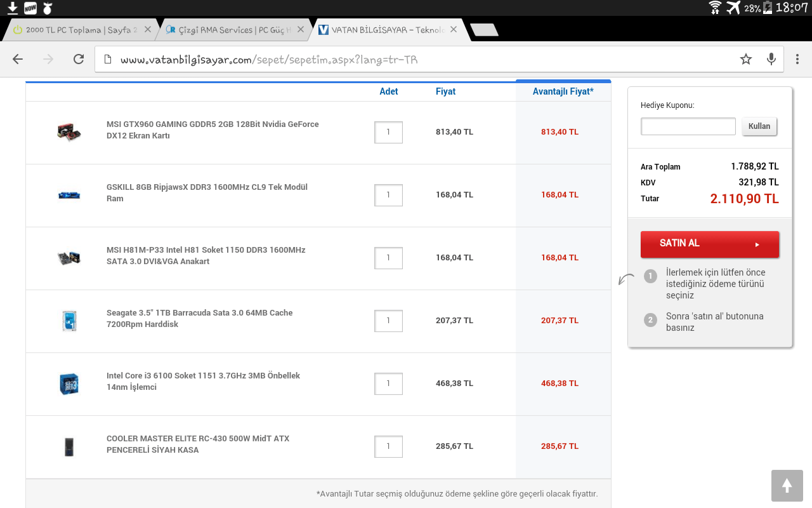Click the Hediye Kuponu coupon code field
Viewport: 812px width, 508px height.
(688, 126)
